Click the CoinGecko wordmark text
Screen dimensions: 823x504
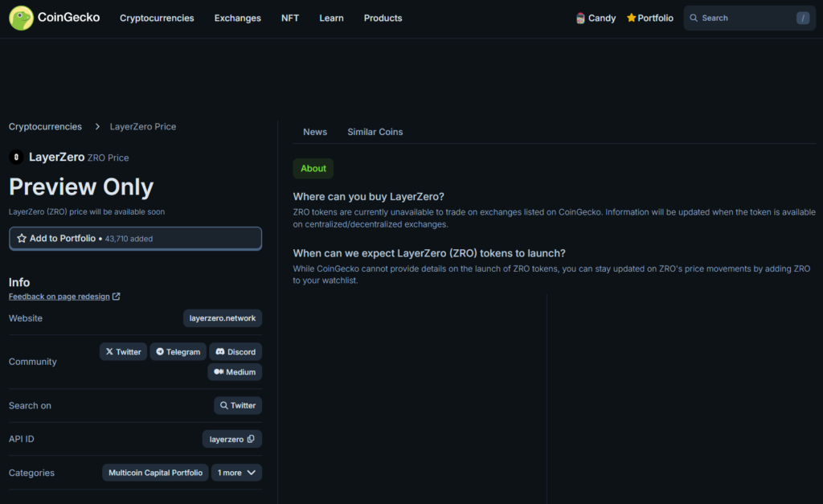[69, 18]
